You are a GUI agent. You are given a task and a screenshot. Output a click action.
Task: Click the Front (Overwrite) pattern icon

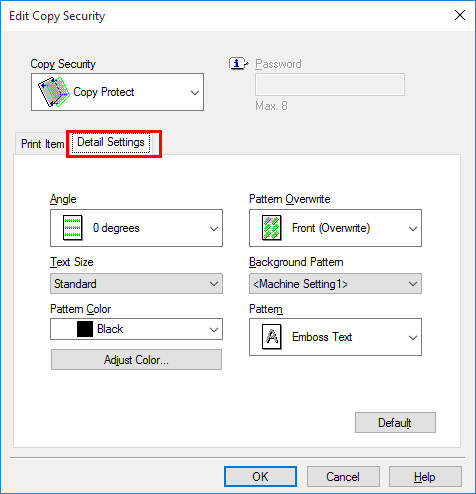(271, 228)
